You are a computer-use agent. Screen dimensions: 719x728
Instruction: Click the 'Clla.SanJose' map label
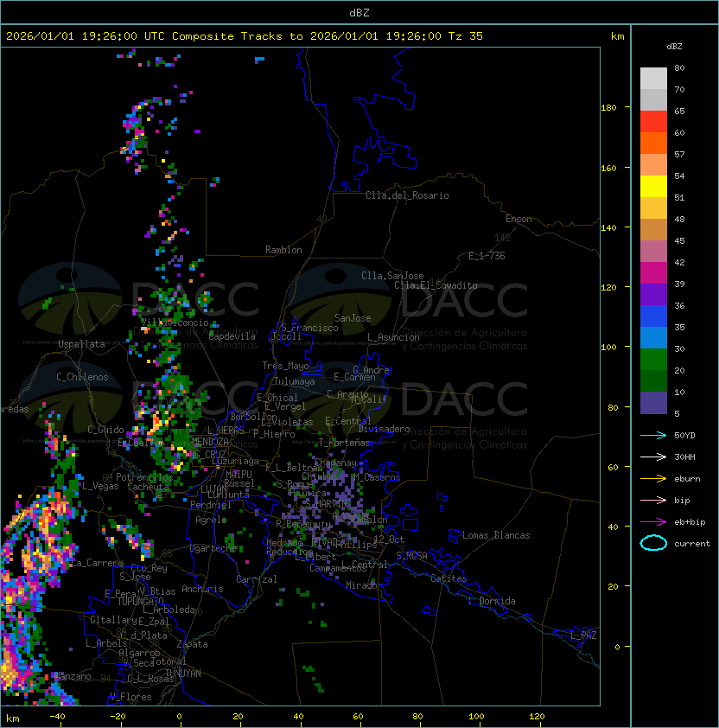(392, 276)
